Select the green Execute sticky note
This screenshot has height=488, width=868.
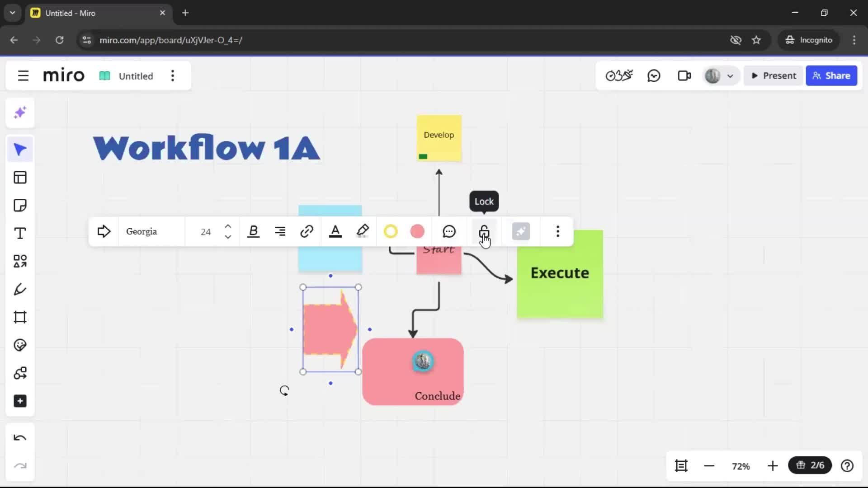[560, 274]
